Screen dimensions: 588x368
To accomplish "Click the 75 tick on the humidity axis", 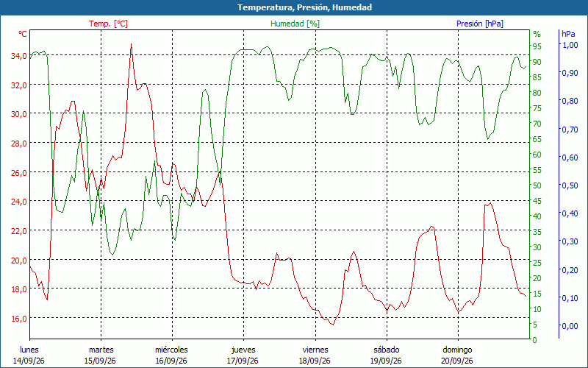I will pos(537,108).
